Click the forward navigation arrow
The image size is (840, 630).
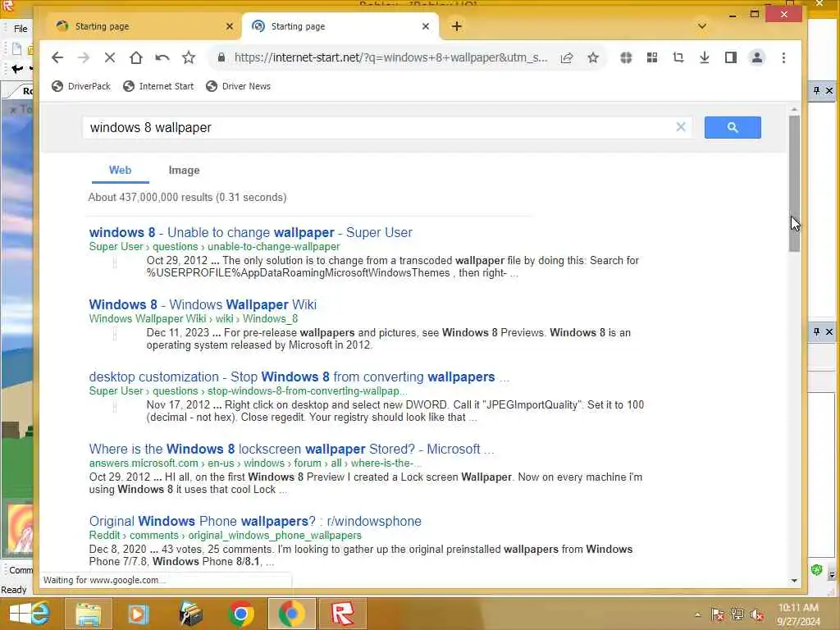pyautogui.click(x=84, y=57)
